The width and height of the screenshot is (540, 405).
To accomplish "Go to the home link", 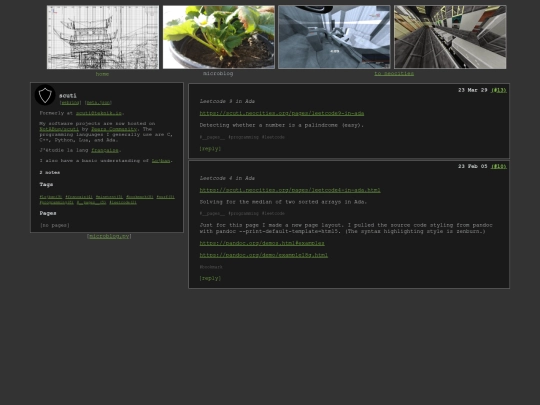I will (102, 74).
